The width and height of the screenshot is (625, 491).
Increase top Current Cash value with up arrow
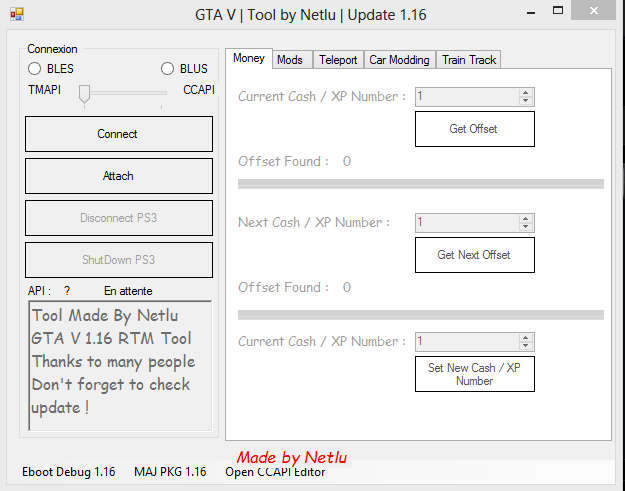[526, 93]
